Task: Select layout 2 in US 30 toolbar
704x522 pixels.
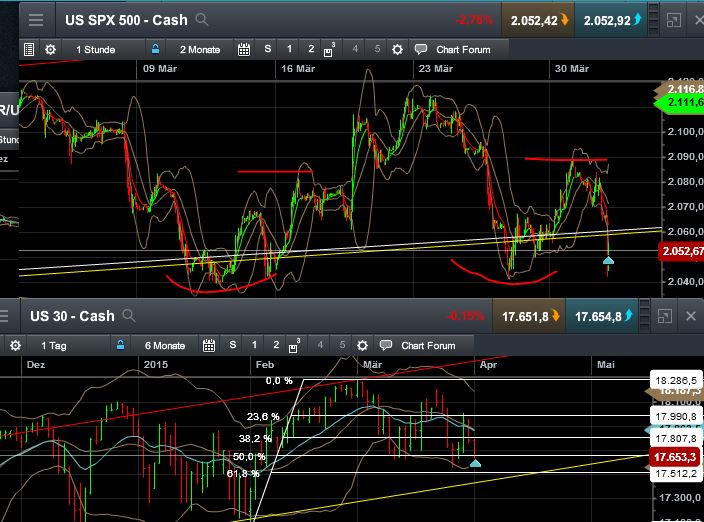Action: tap(276, 345)
